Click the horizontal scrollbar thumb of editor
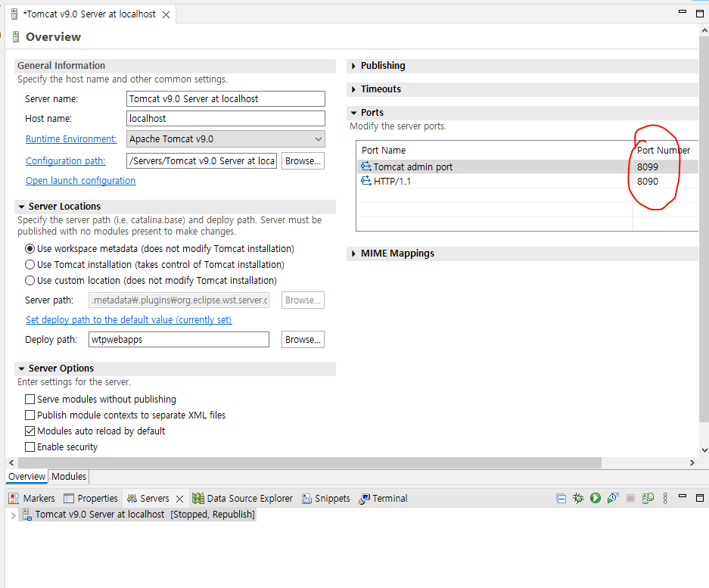 [309, 462]
